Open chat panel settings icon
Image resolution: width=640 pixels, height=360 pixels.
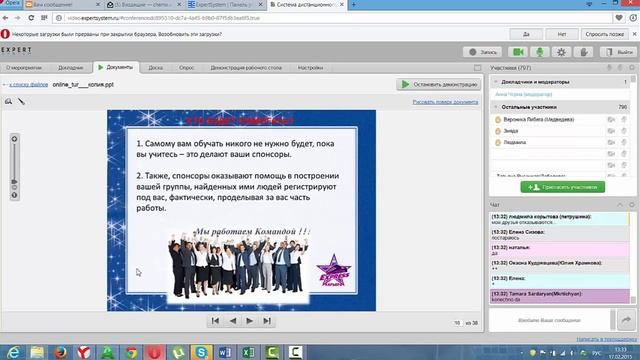click(631, 204)
